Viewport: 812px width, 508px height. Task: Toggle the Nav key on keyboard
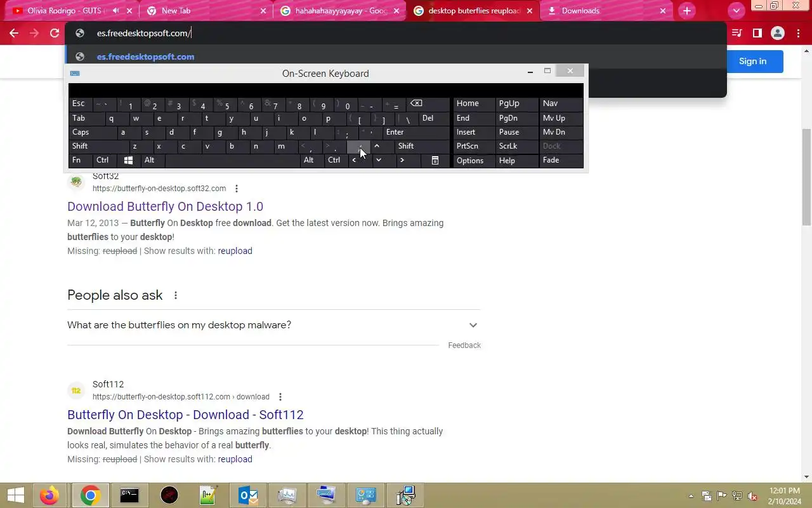(561, 104)
